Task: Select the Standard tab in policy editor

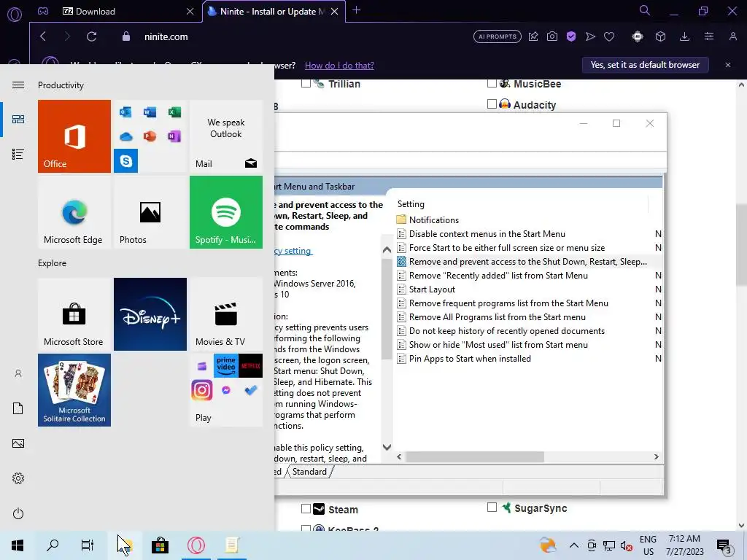Action: click(309, 472)
